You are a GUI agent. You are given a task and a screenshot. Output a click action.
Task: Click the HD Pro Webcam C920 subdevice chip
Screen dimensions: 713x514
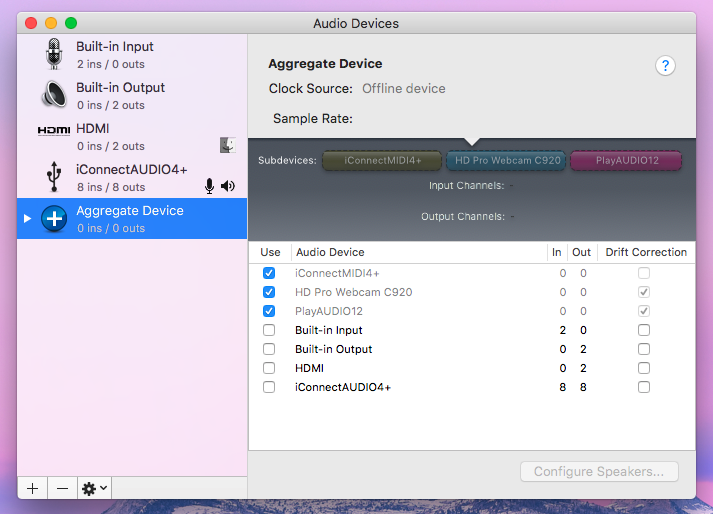tap(506, 161)
